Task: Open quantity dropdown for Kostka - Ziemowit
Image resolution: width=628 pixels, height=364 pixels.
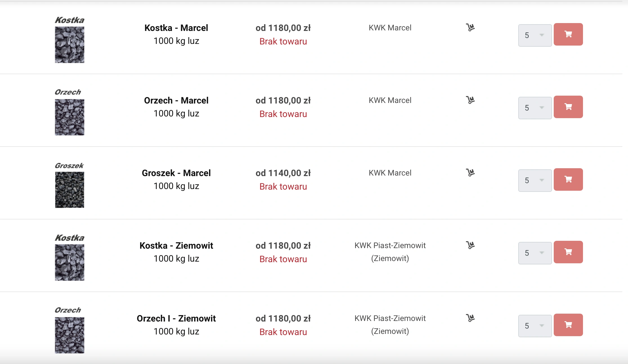Action: (535, 253)
